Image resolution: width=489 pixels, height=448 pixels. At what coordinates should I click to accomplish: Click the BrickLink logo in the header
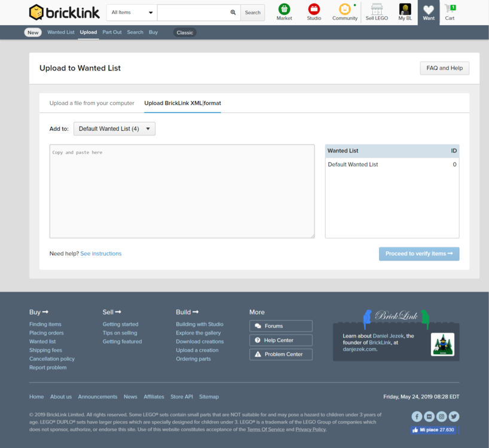[64, 13]
